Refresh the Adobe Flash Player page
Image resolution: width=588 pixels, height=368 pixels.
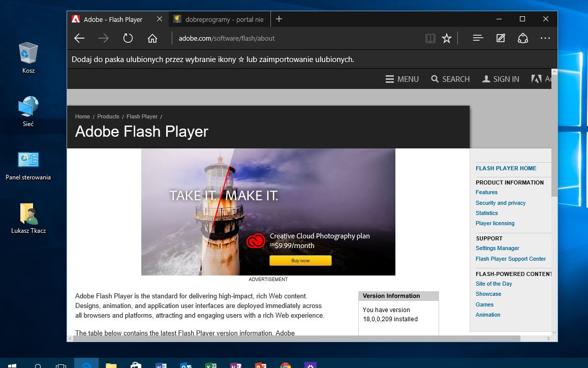coord(128,38)
